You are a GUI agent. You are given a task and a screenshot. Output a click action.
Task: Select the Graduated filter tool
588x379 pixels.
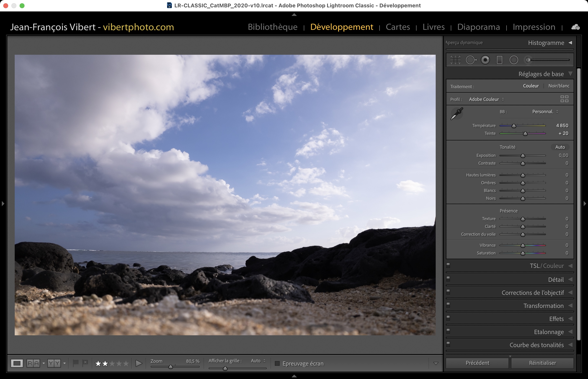499,60
